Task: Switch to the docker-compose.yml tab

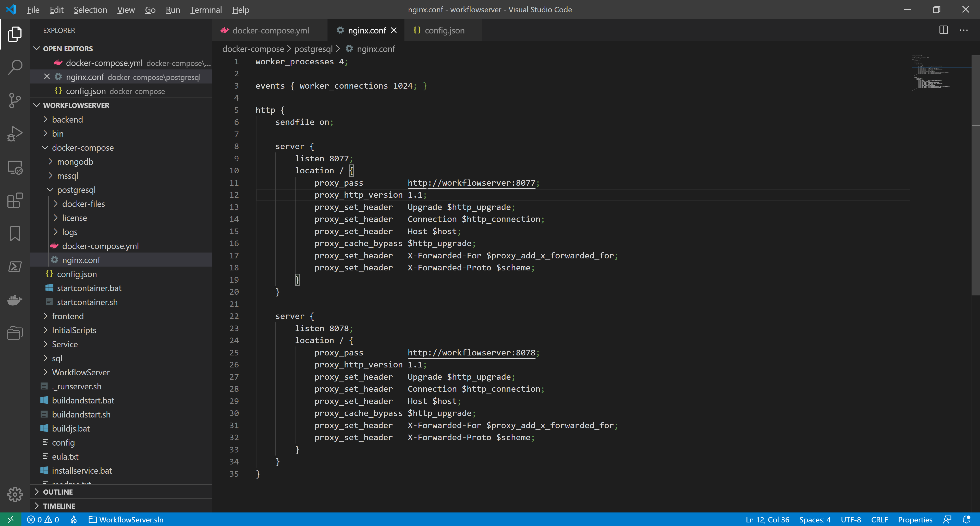Action: pos(270,30)
